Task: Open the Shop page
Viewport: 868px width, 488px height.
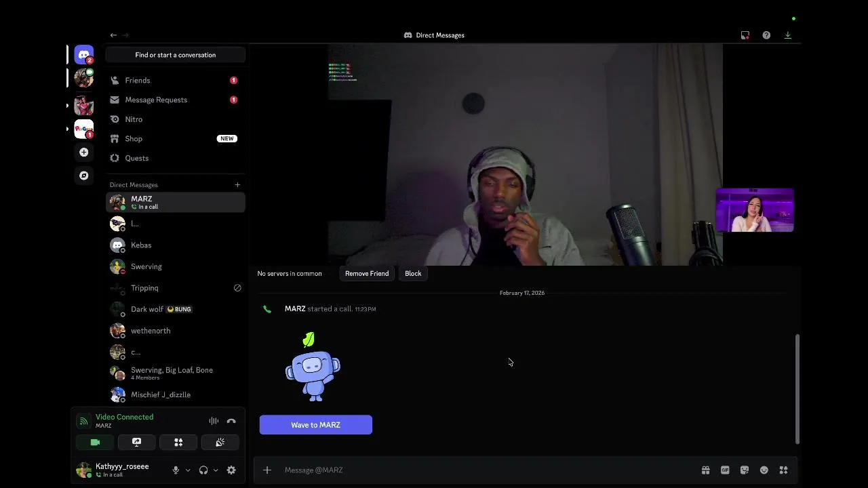Action: [x=176, y=138]
